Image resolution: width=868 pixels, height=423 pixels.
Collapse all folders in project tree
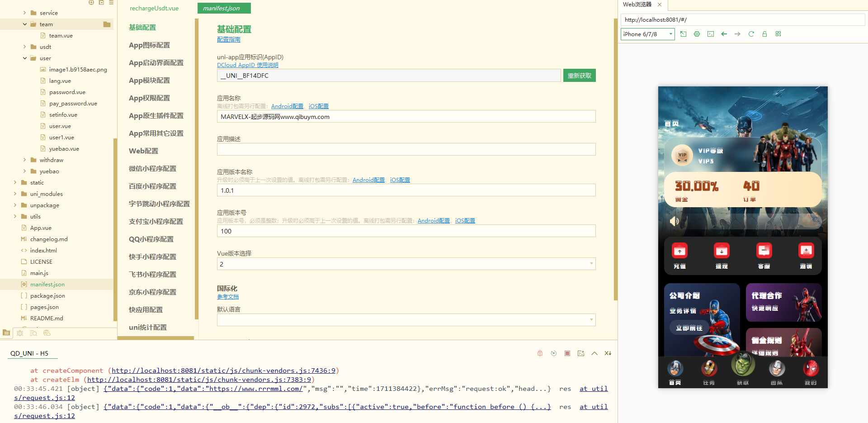click(101, 3)
